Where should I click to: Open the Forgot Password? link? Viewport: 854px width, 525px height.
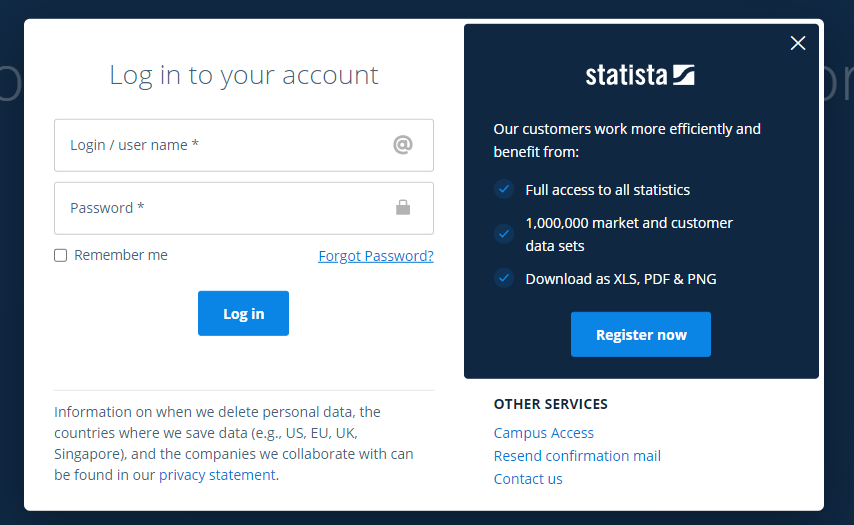pos(376,256)
